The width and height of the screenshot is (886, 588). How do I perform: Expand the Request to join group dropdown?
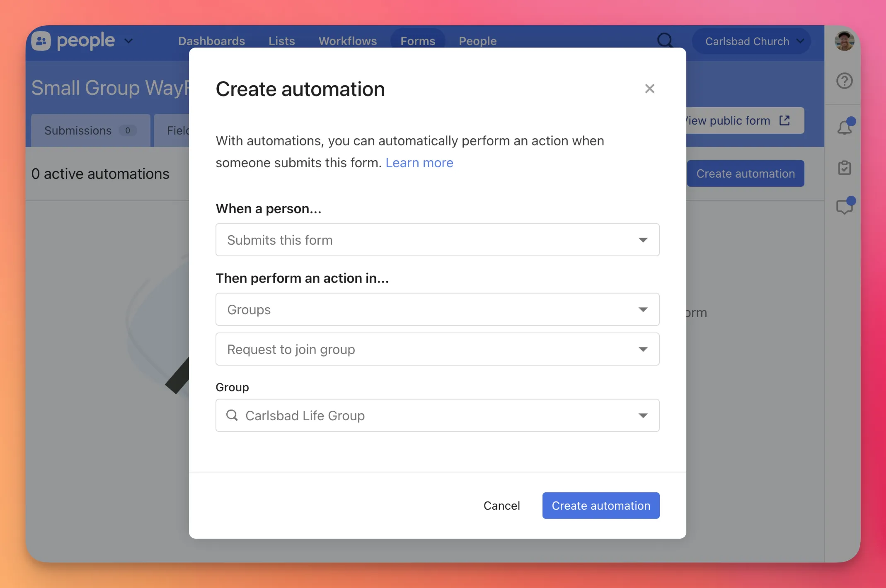(x=437, y=349)
